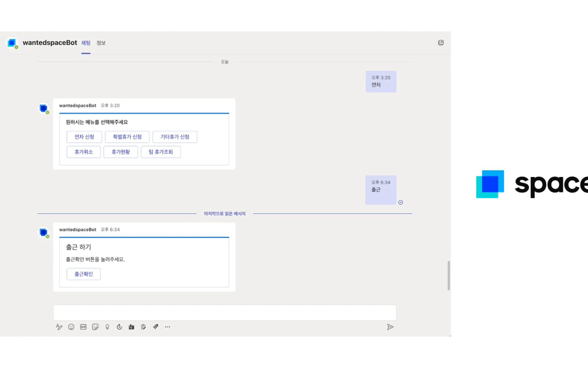Pop out the chat window
588x368 pixels.
[x=441, y=43]
